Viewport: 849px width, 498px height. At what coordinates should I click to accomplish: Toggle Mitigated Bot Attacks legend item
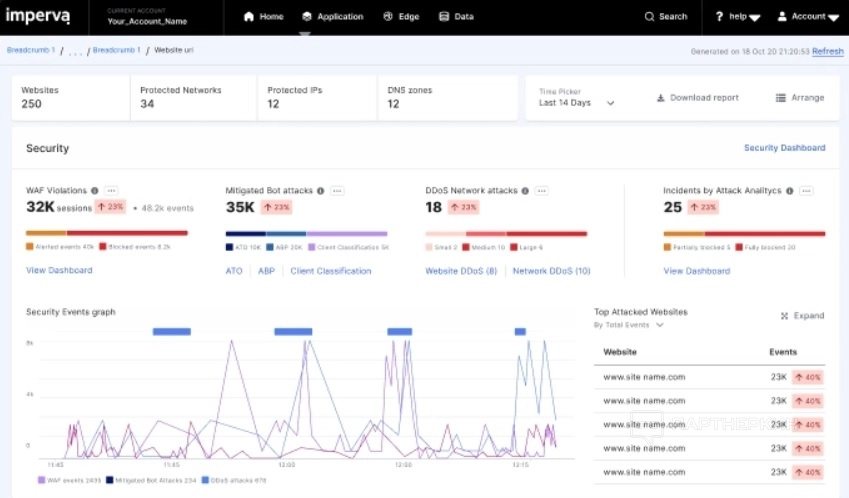click(x=150, y=480)
